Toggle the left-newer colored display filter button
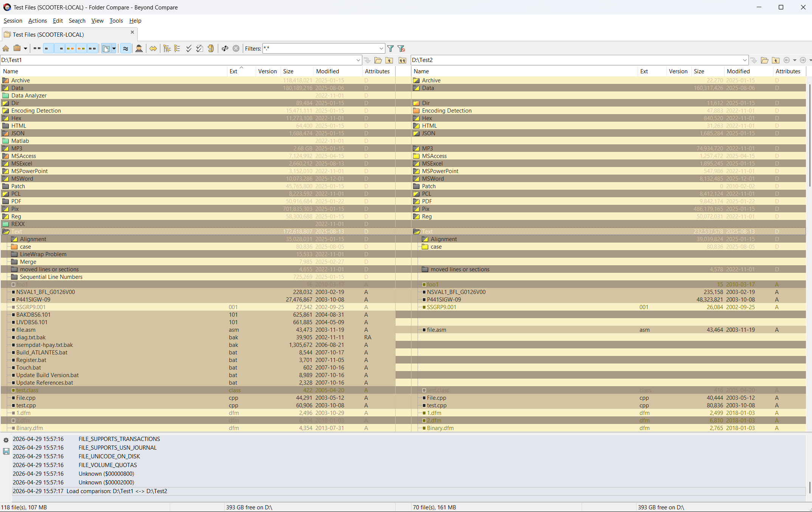This screenshot has height=512, width=812. [x=70, y=48]
